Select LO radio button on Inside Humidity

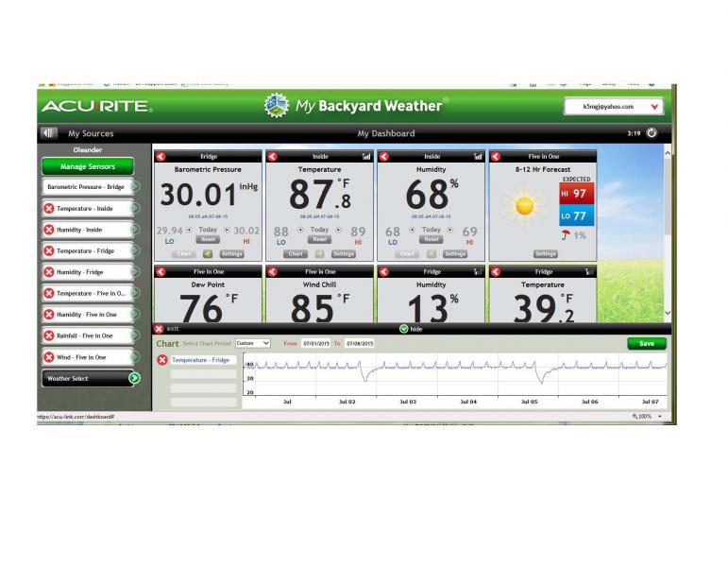[x=414, y=230]
